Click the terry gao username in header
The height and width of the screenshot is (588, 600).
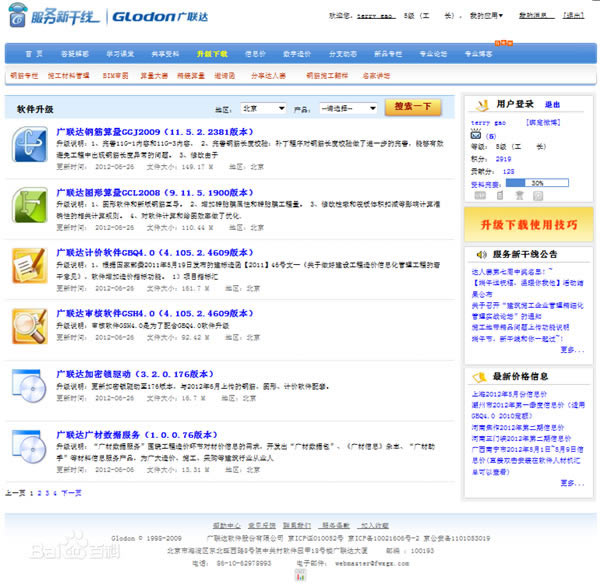pyautogui.click(x=376, y=16)
